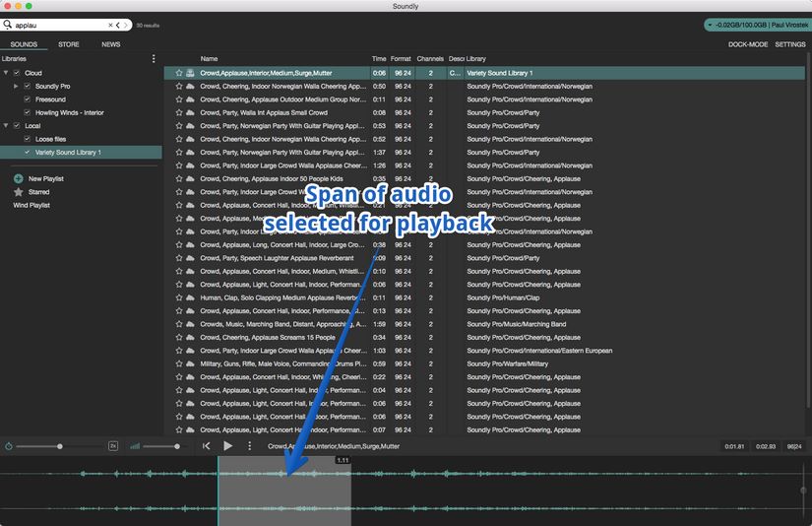Click the New Playlist plus icon
The height and width of the screenshot is (526, 812).
click(18, 178)
